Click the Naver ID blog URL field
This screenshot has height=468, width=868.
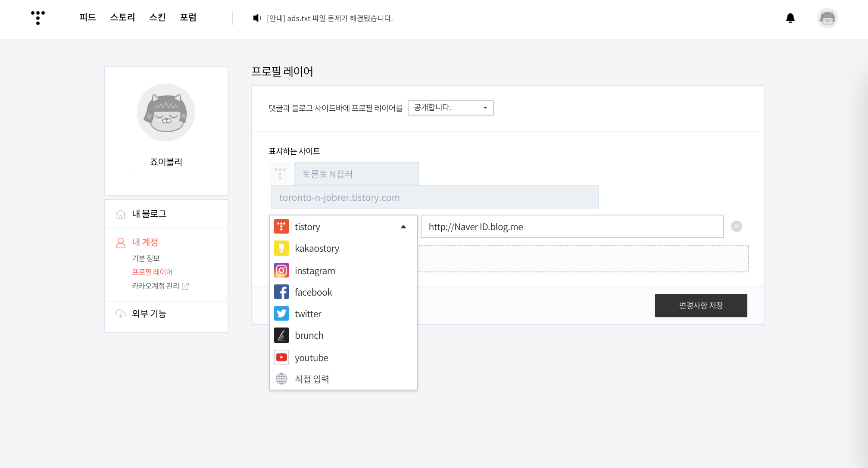(x=572, y=227)
